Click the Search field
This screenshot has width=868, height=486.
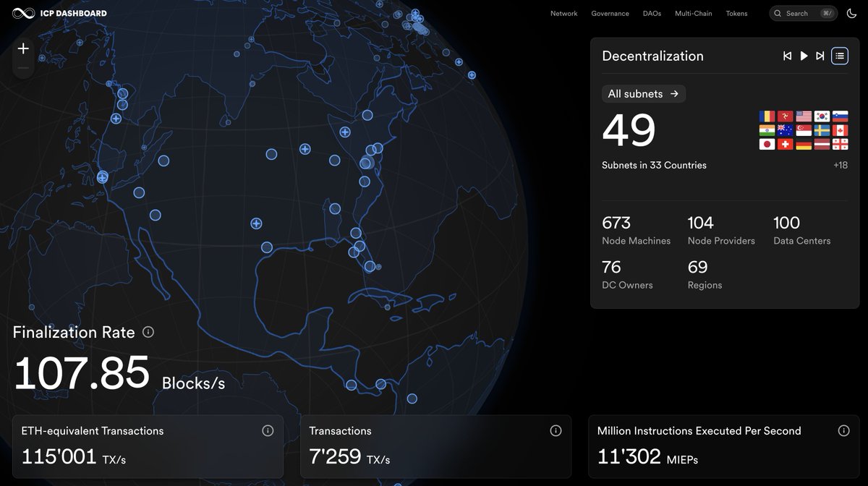(803, 13)
